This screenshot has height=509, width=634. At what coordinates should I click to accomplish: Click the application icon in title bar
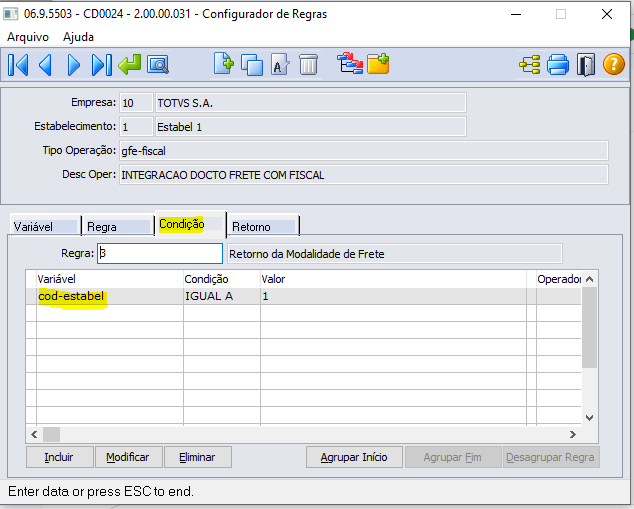(11, 14)
